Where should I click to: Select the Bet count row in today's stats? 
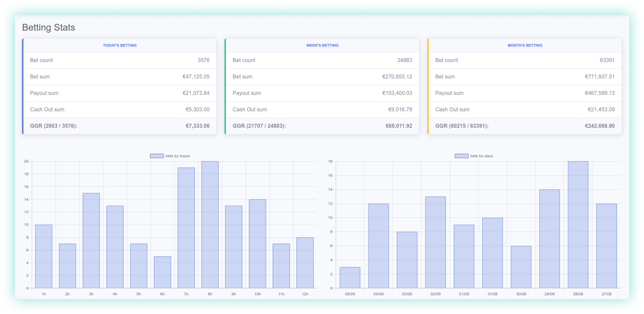pos(119,60)
